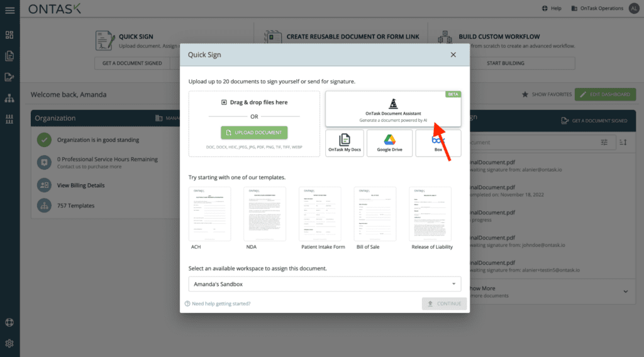
Task: Click the View Billing Details icon
Action: tap(44, 185)
